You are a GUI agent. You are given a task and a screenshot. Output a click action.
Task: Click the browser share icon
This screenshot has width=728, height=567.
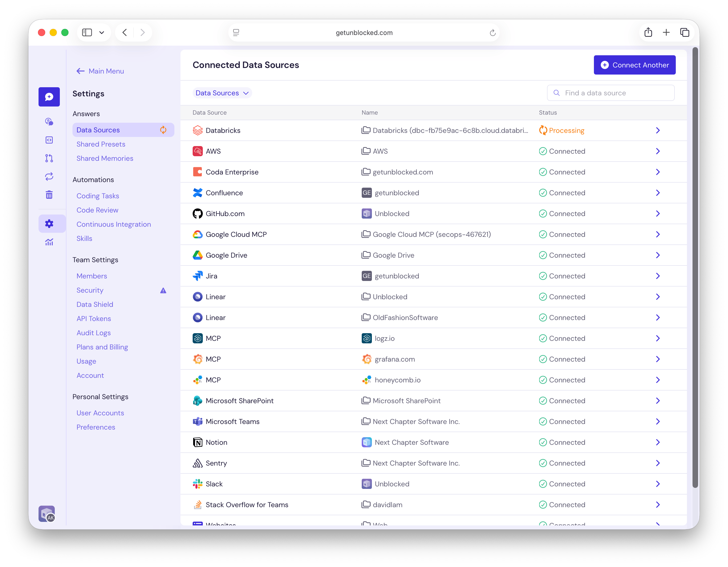pyautogui.click(x=648, y=32)
